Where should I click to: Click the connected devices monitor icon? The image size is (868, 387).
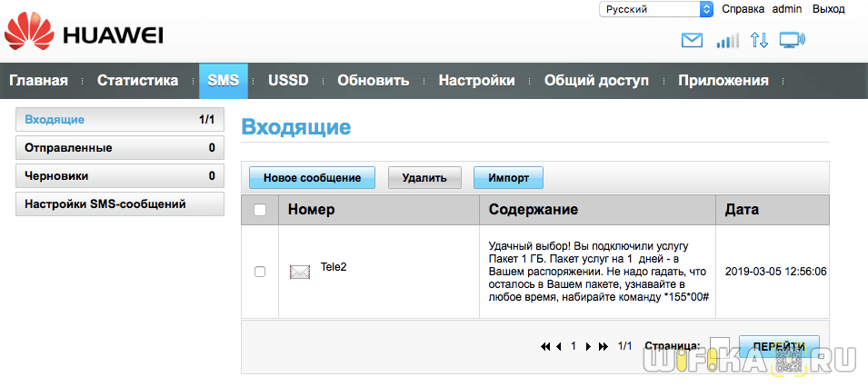tap(793, 40)
